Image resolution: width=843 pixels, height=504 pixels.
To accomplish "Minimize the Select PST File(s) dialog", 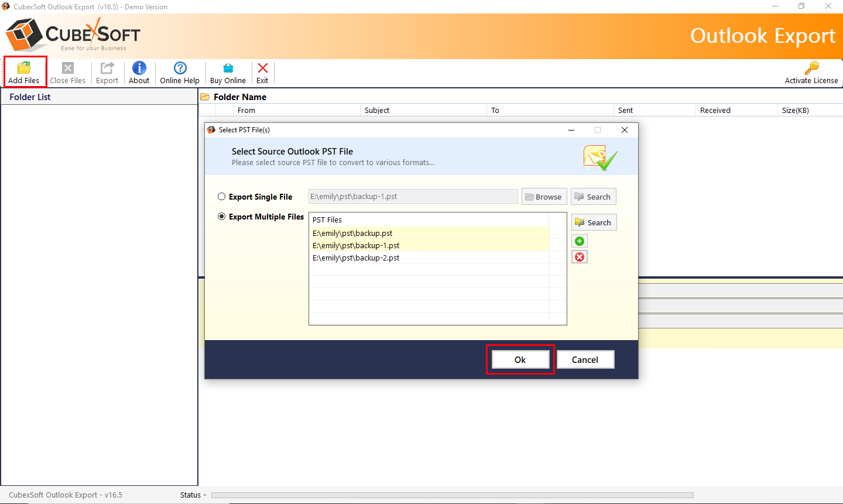I will tap(571, 130).
